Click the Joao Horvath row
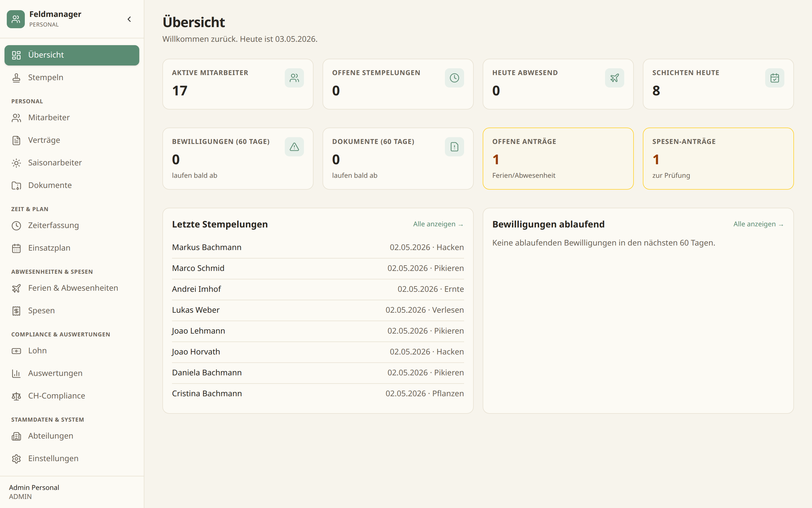 tap(318, 352)
